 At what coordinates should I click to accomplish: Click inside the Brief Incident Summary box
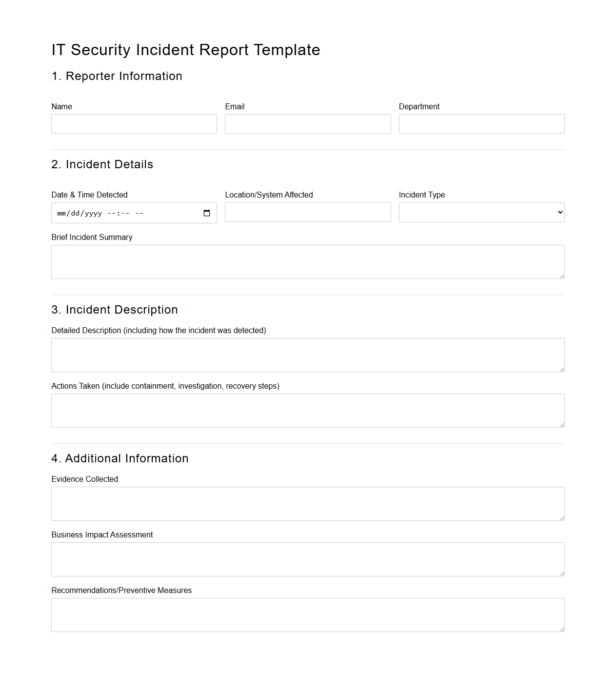(307, 261)
